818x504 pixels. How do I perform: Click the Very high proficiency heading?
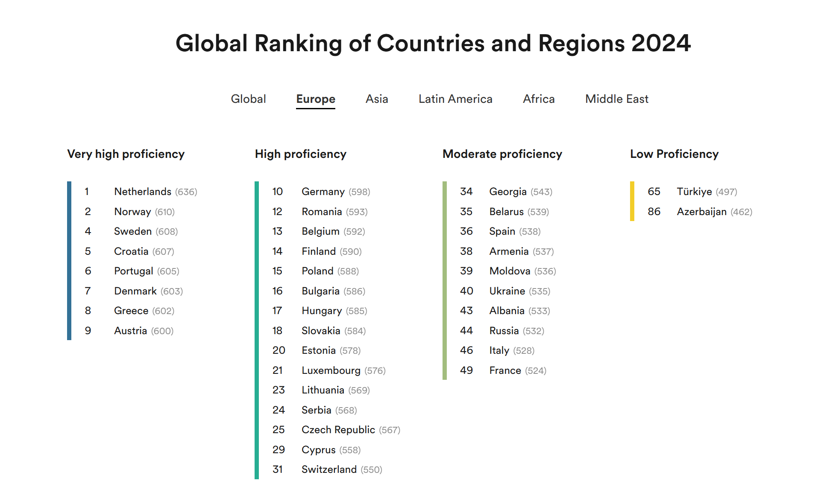126,154
